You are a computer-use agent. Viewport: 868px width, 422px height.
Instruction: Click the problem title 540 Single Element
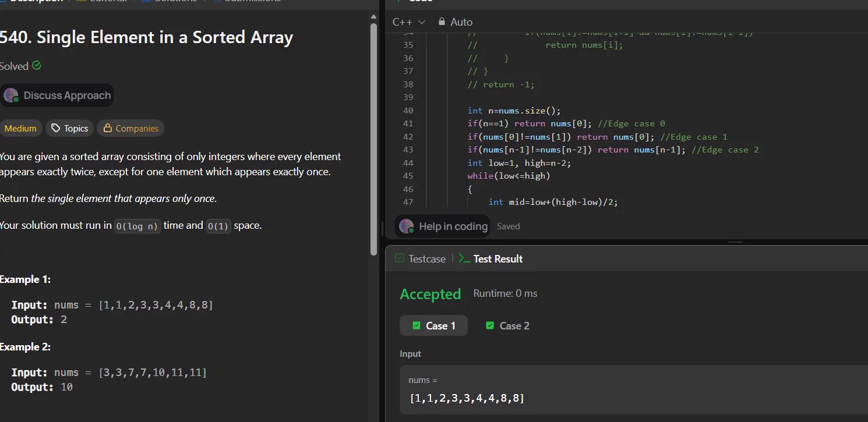(146, 38)
